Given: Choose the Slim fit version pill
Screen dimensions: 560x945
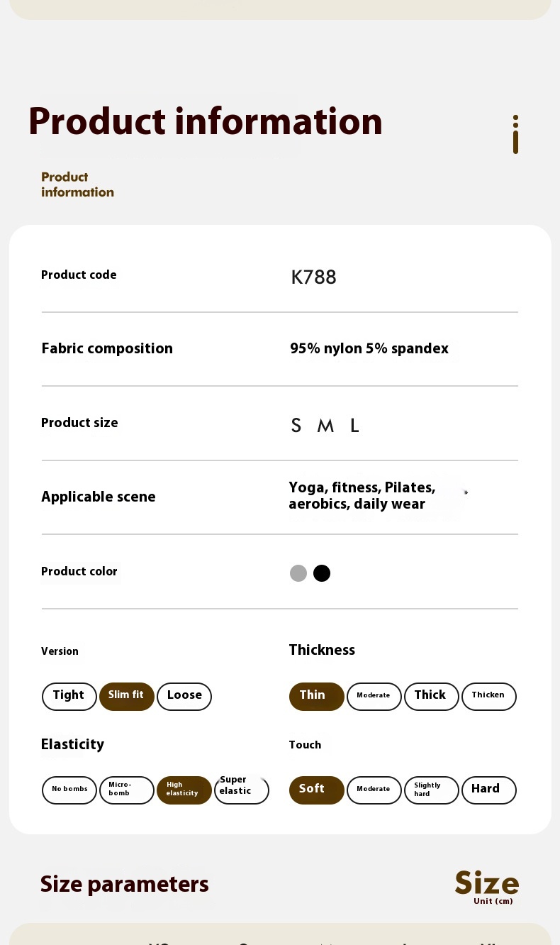Looking at the screenshot, I should pos(127,696).
